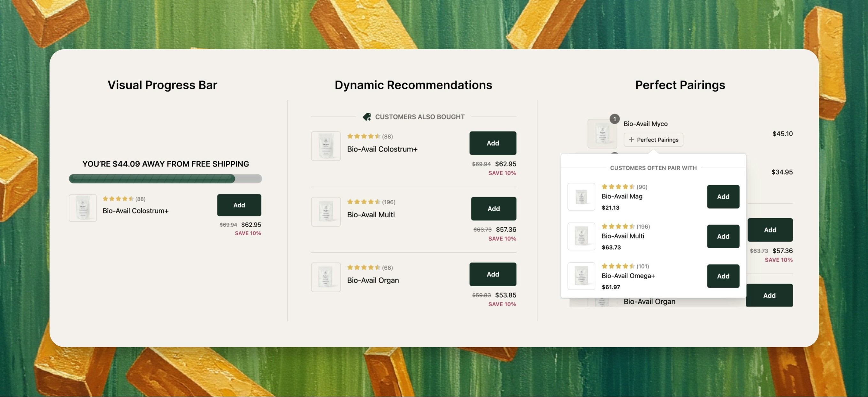Screen dimensions: 868x397
Task: Add Bio-Avail Colostrum+ from Customers Also Bought
Action: [492, 143]
